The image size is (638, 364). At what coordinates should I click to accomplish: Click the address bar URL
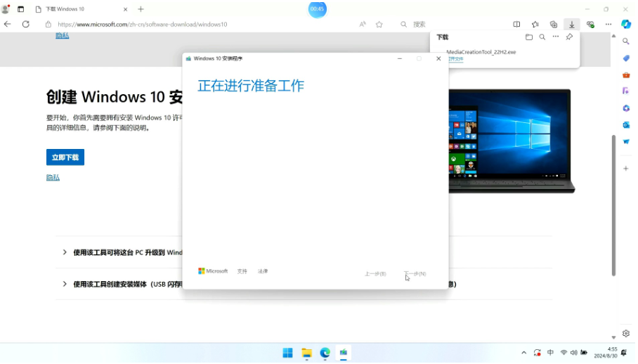pos(143,25)
